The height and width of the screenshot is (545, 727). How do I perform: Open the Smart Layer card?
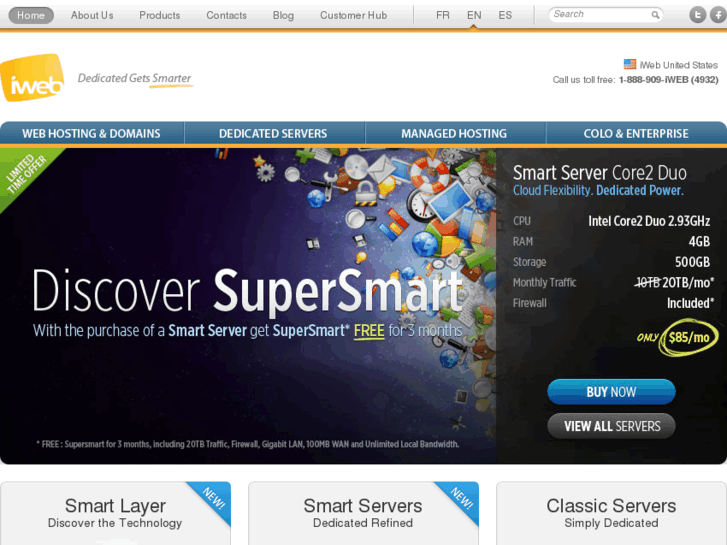(115, 513)
